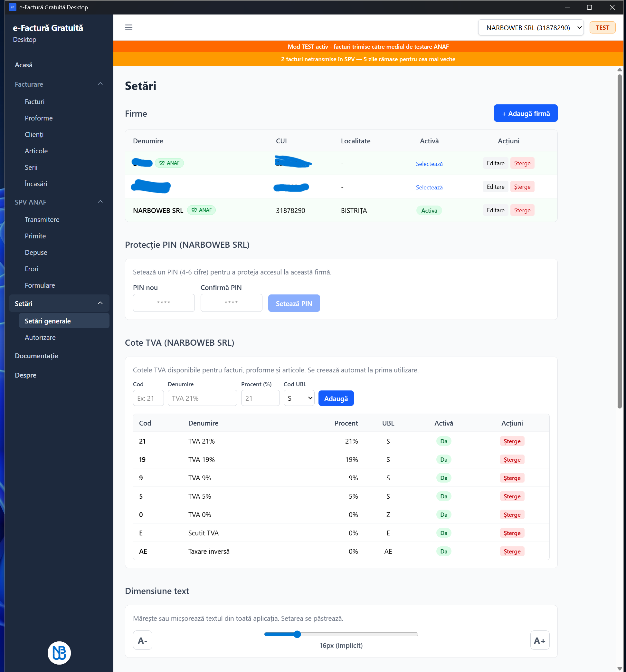Toggle the Activă status for NARBOWEB SRL

click(429, 210)
